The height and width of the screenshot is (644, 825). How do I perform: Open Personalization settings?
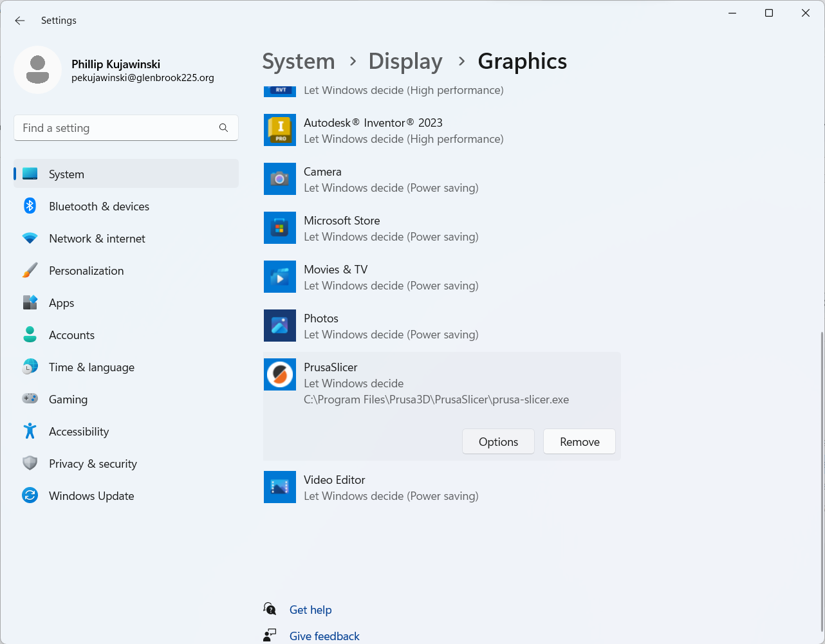coord(126,270)
